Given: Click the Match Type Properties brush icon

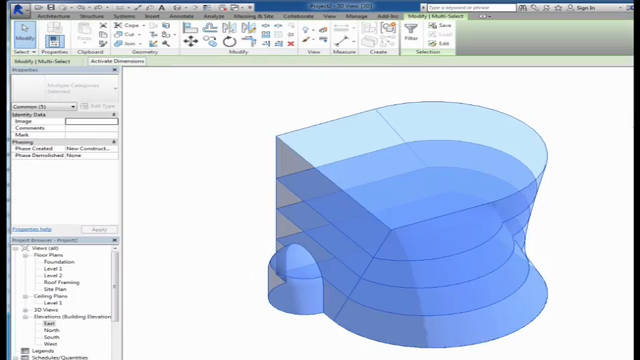Looking at the screenshot, I should point(103,44).
